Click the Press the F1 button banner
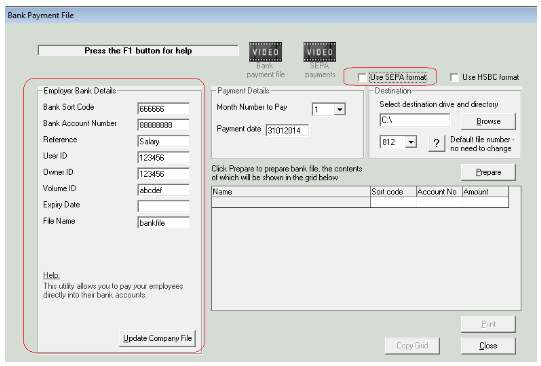The image size is (541, 366). [138, 51]
